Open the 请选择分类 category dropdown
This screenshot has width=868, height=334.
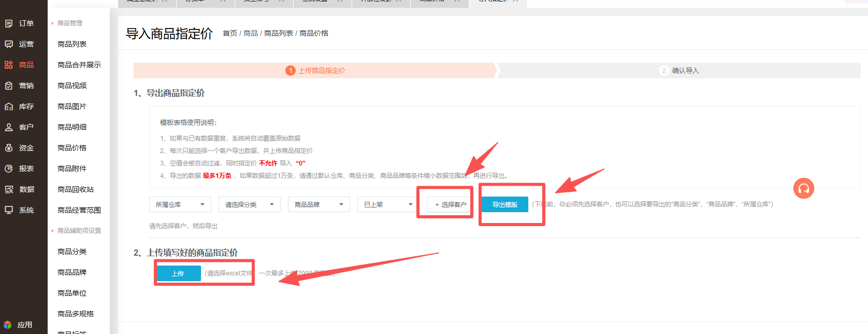250,204
